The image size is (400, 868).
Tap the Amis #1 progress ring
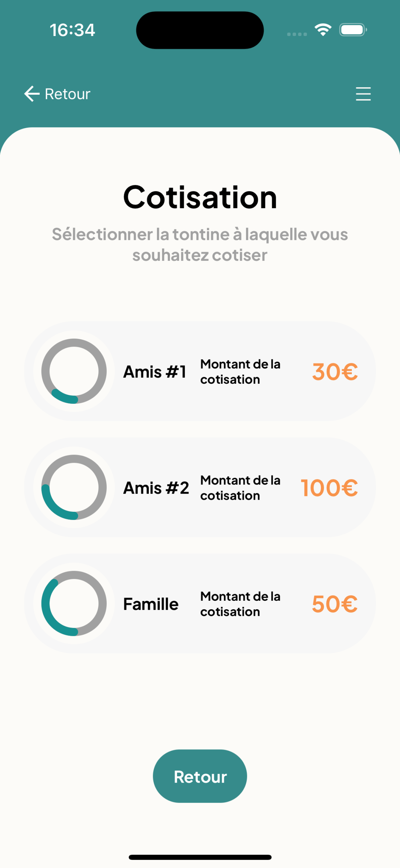click(74, 371)
